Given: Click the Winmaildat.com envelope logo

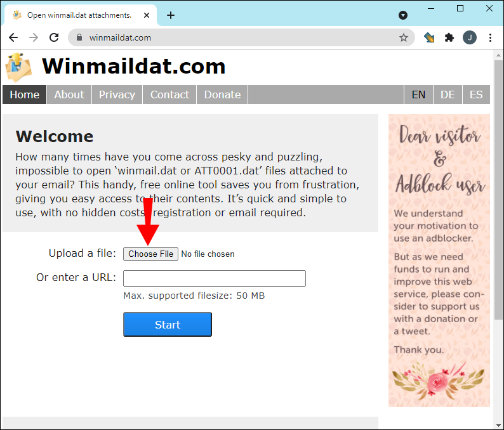Looking at the screenshot, I should coord(18,67).
